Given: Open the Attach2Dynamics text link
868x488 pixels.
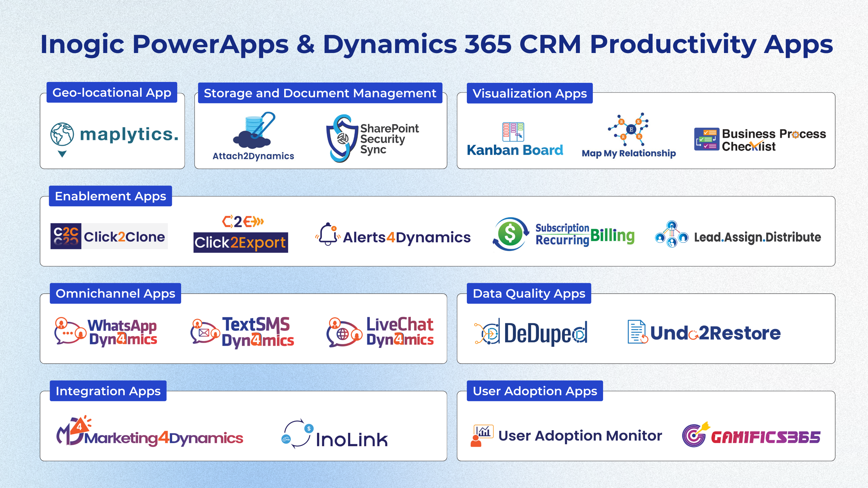Looking at the screenshot, I should (253, 156).
